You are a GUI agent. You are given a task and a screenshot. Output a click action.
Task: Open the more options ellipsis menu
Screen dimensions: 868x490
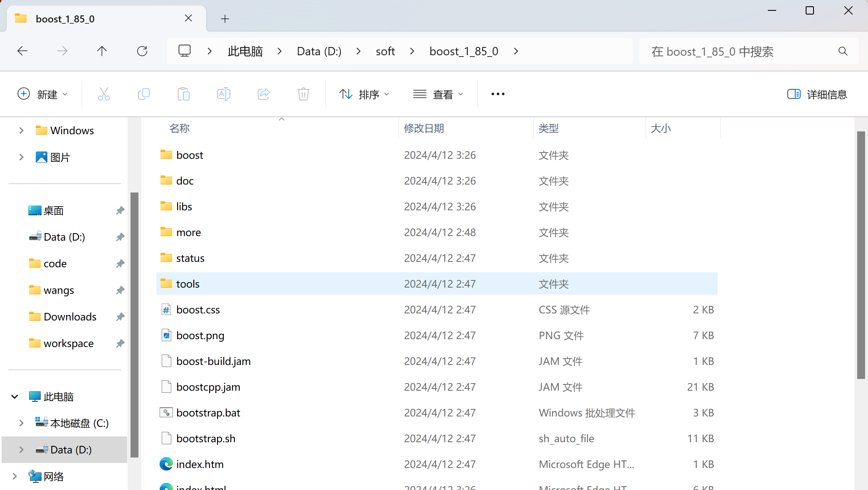click(x=498, y=94)
